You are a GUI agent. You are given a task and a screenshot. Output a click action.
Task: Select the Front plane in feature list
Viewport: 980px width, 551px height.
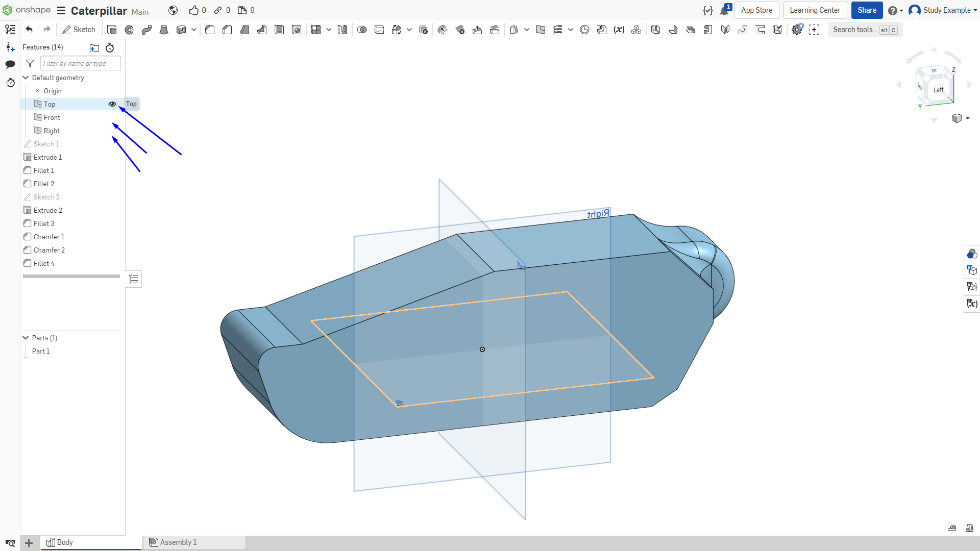(x=52, y=117)
